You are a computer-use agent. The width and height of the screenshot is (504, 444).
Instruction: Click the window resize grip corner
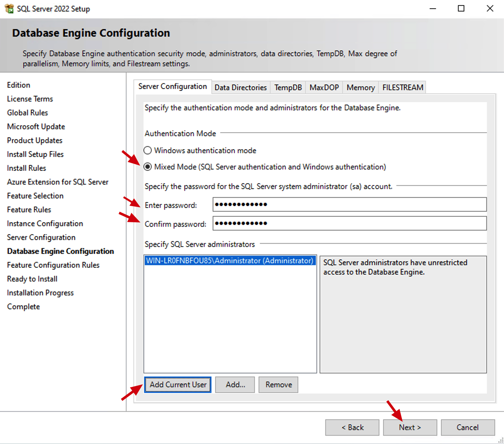pyautogui.click(x=501, y=441)
